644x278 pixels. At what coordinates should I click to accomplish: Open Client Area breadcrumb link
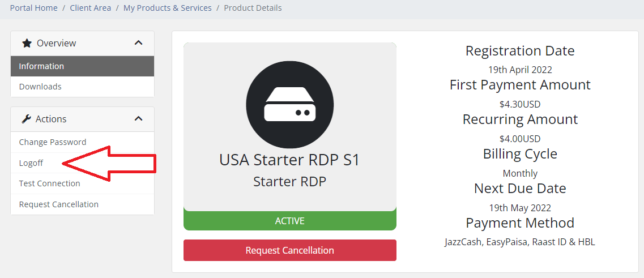91,8
